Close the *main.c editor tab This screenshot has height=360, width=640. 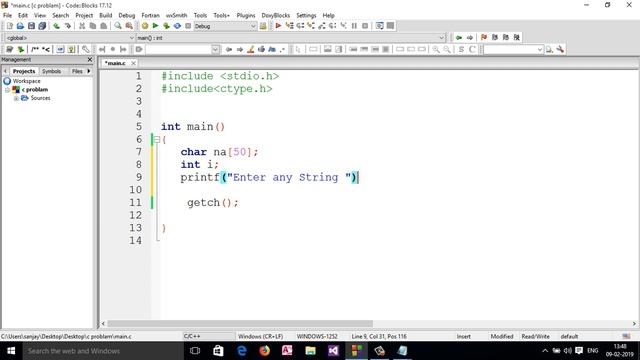133,63
